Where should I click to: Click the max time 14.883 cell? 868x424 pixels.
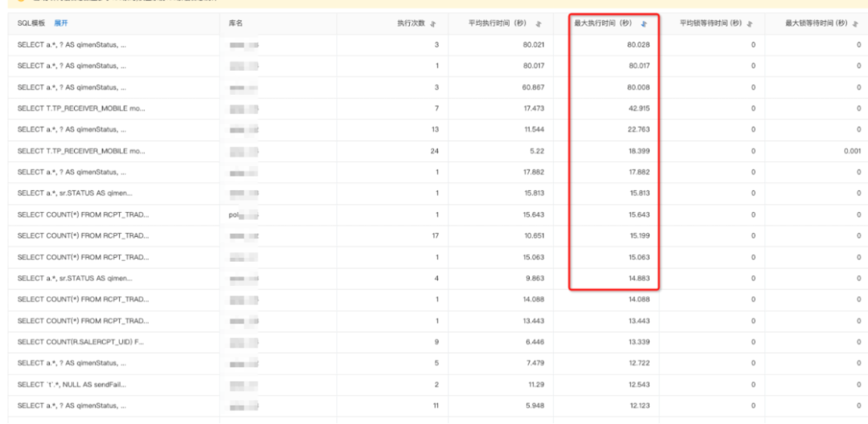point(639,278)
